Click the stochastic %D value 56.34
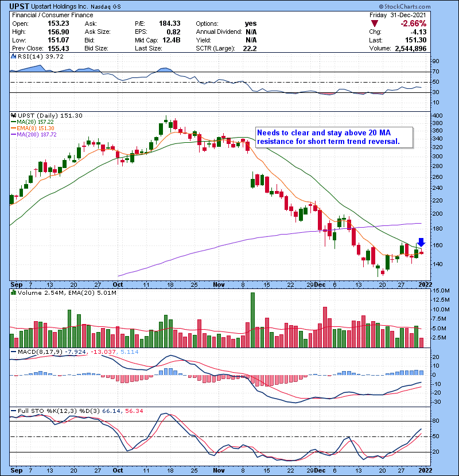 click(134, 411)
